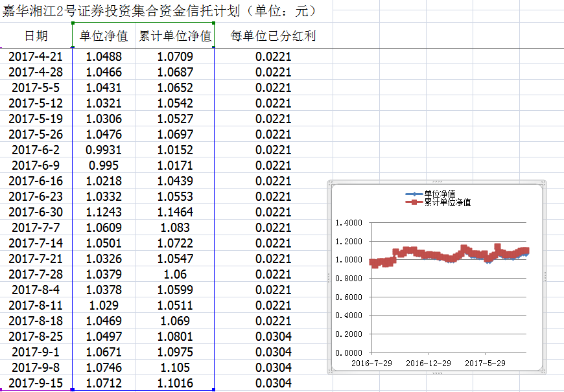The width and height of the screenshot is (564, 392).
Task: Select the 单位净值 header cell
Action: tap(103, 36)
